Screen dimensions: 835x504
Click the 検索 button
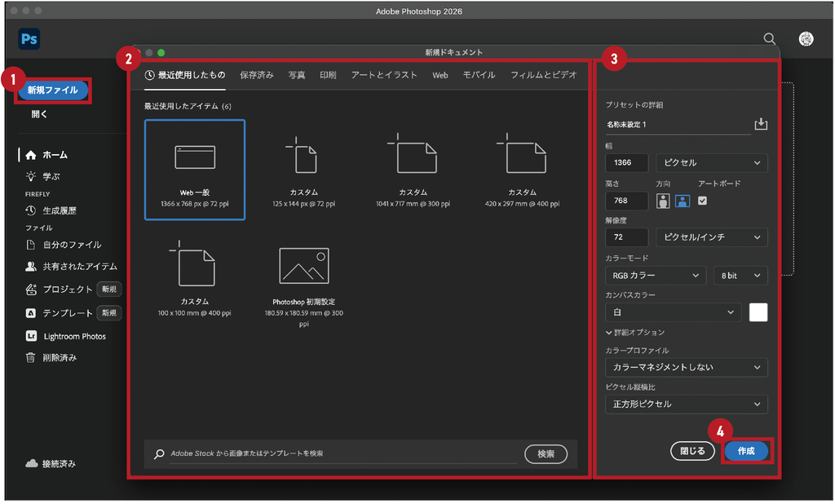tap(546, 454)
